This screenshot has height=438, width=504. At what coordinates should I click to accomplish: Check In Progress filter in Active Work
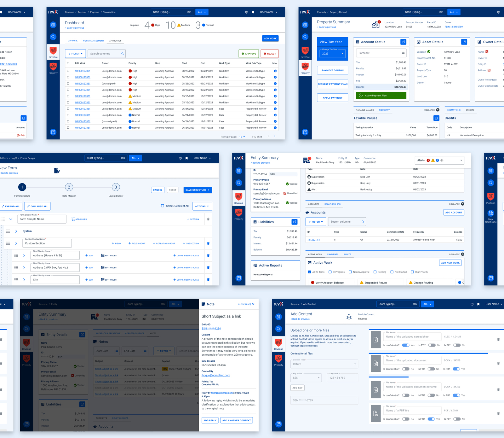click(330, 272)
